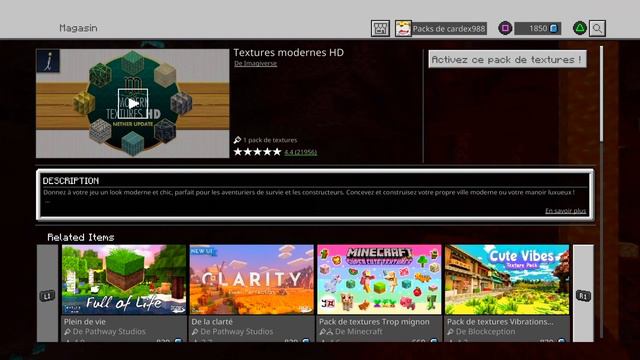Go to next related items with R1
This screenshot has height=360, width=640.
click(x=583, y=293)
